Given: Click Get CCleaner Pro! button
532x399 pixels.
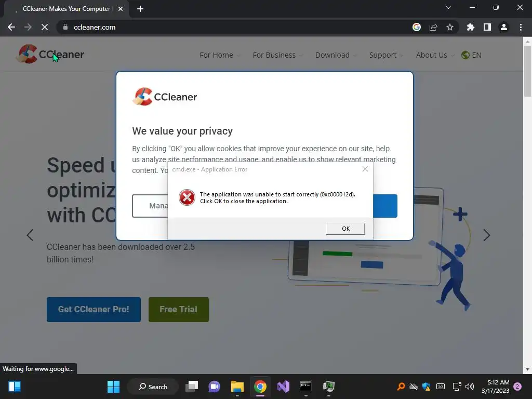Looking at the screenshot, I should click(x=94, y=310).
